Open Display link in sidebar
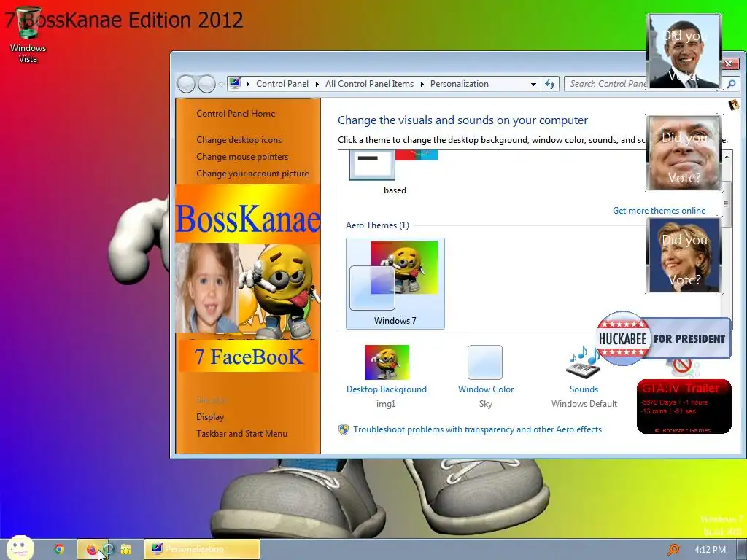This screenshot has width=747, height=560. [210, 416]
